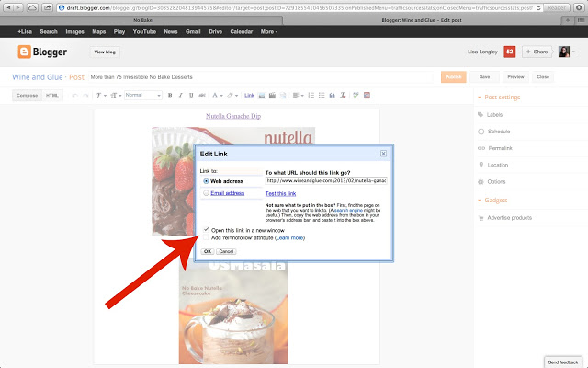
Task: Click the Preview button
Action: pos(515,77)
